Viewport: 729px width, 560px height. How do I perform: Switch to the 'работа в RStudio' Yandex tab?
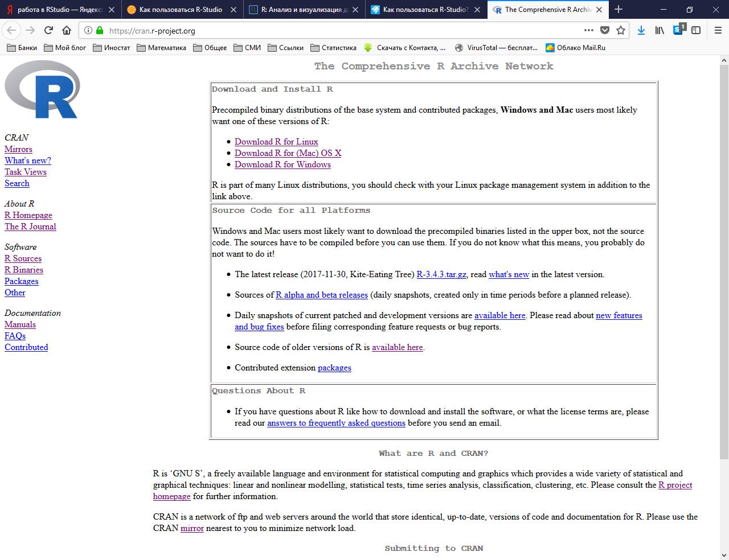pos(59,10)
